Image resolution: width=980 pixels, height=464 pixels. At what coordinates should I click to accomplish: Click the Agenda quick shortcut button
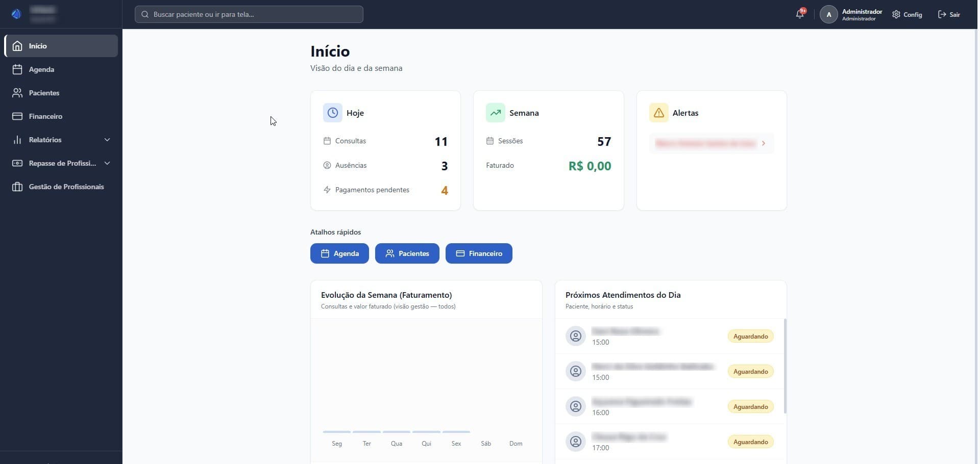339,253
